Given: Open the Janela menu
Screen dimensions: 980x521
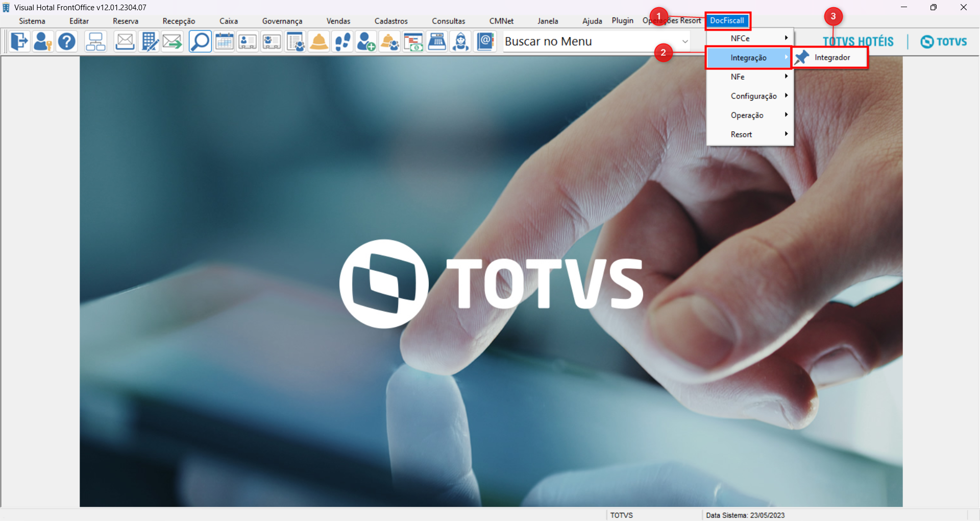Looking at the screenshot, I should pos(548,21).
